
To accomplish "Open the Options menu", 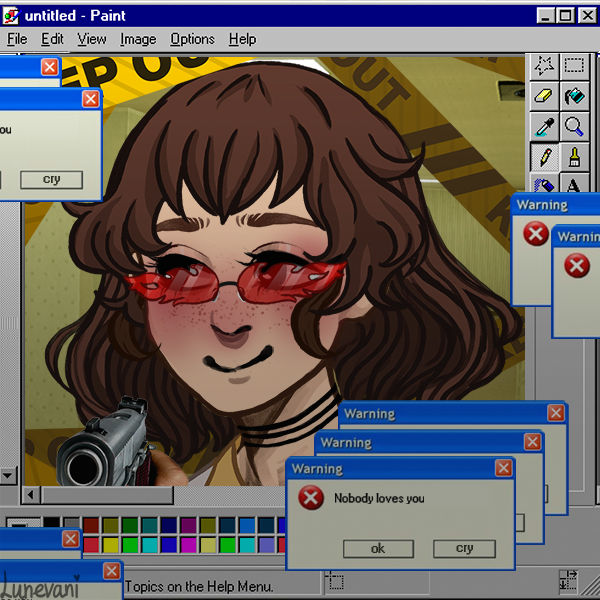I will pyautogui.click(x=192, y=39).
